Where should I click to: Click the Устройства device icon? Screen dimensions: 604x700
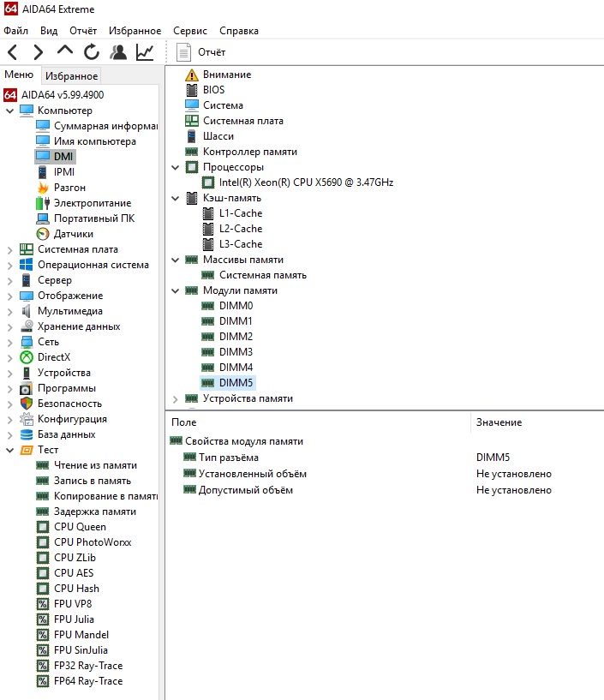[x=27, y=373]
